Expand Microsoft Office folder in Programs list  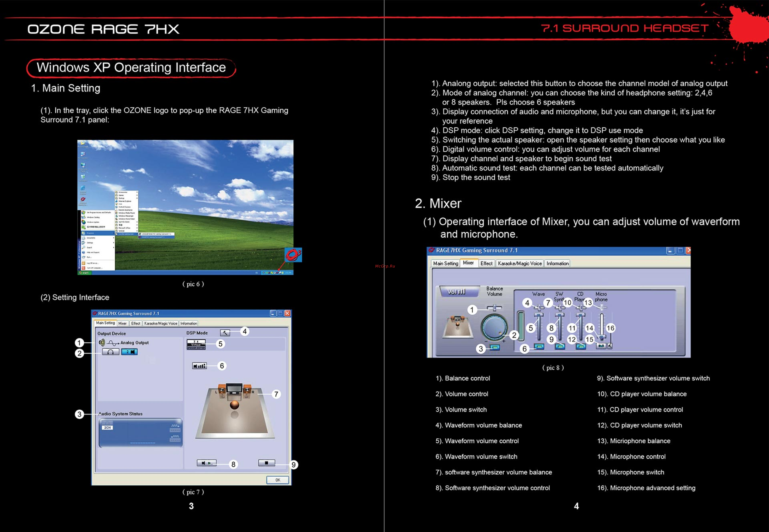pos(126,228)
